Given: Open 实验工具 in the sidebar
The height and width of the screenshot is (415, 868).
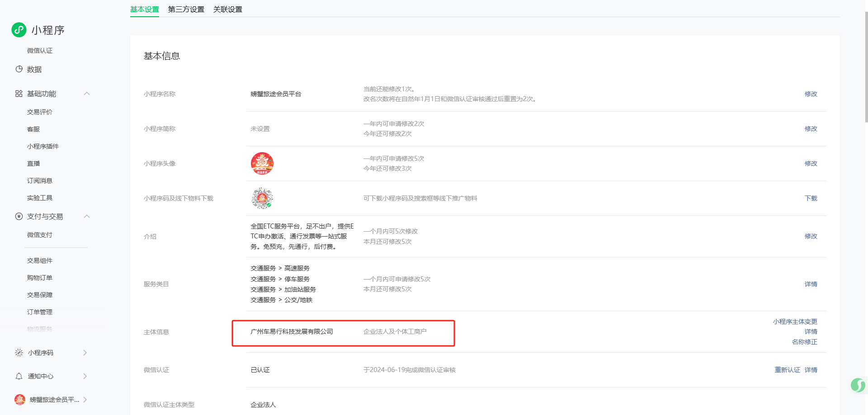Looking at the screenshot, I should 40,198.
